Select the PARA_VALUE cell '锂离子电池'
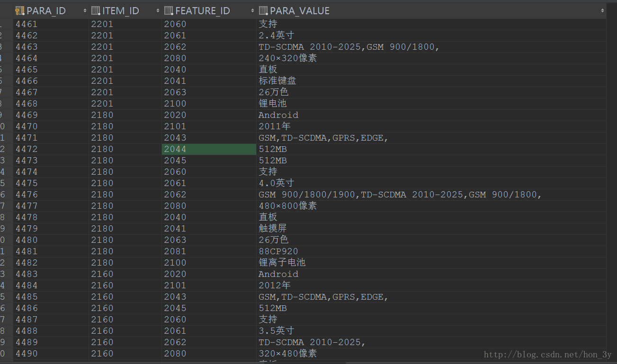 (431, 263)
